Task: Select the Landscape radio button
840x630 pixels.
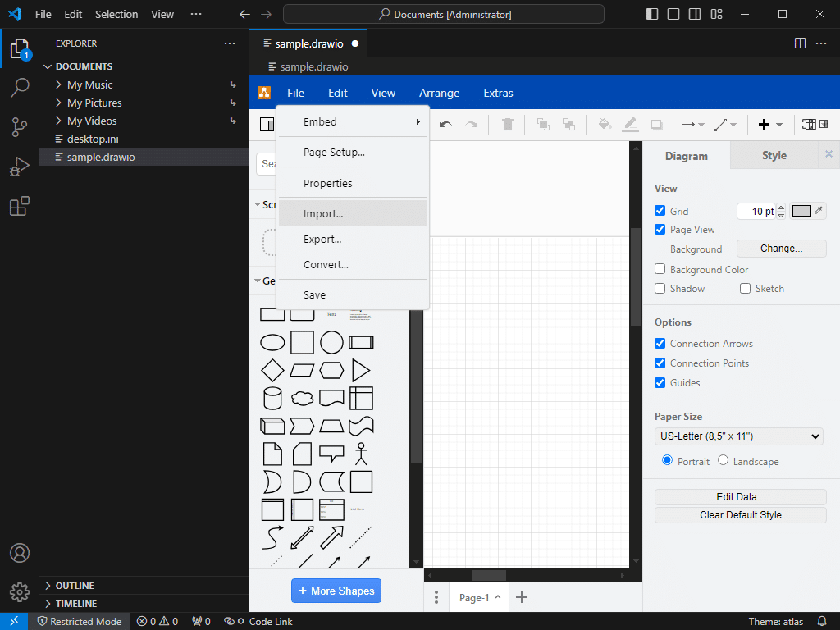Action: click(x=724, y=460)
